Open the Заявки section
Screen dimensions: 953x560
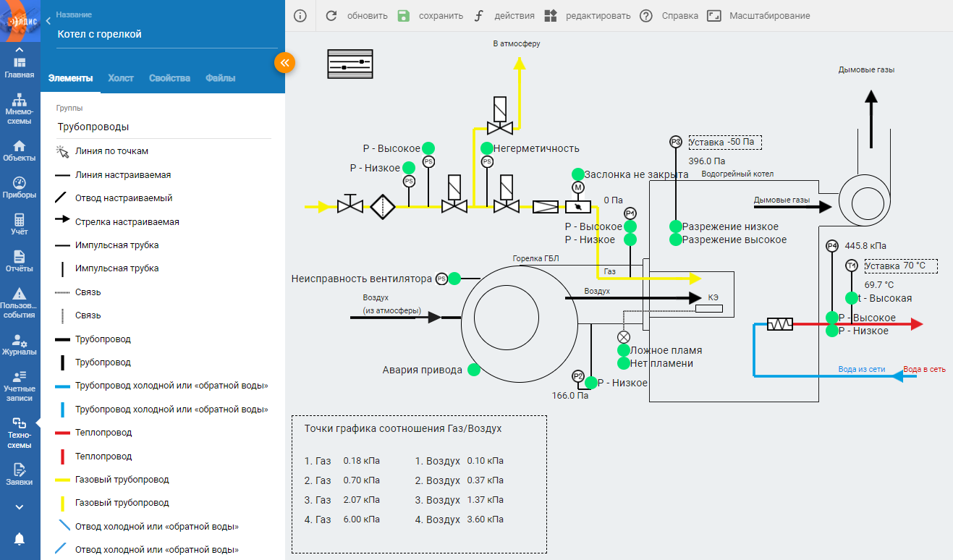click(20, 475)
